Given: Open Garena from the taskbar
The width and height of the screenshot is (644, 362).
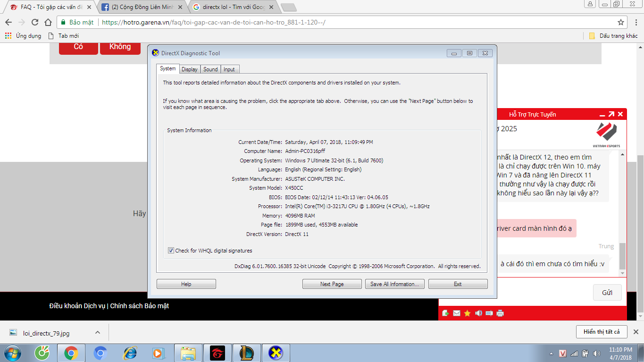Looking at the screenshot, I should [x=217, y=353].
